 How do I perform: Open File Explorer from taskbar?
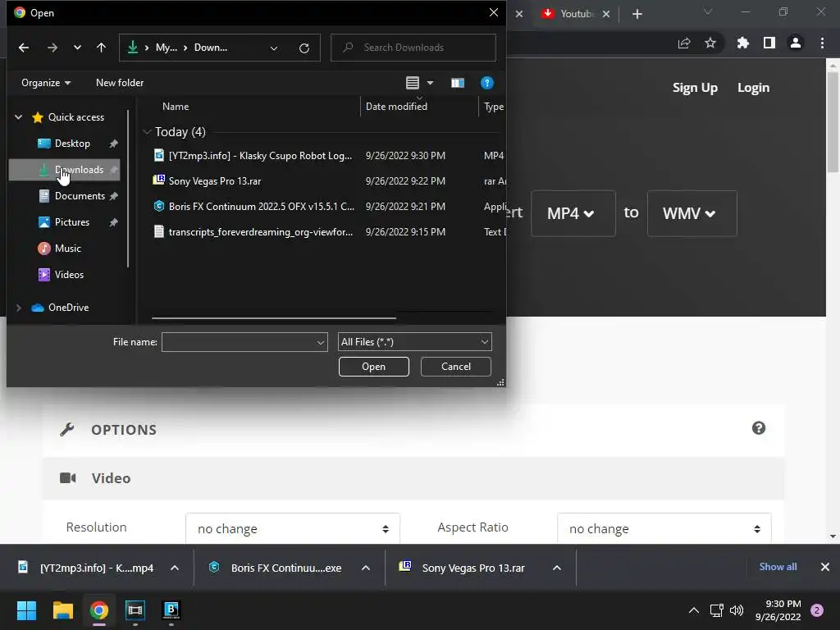point(62,610)
